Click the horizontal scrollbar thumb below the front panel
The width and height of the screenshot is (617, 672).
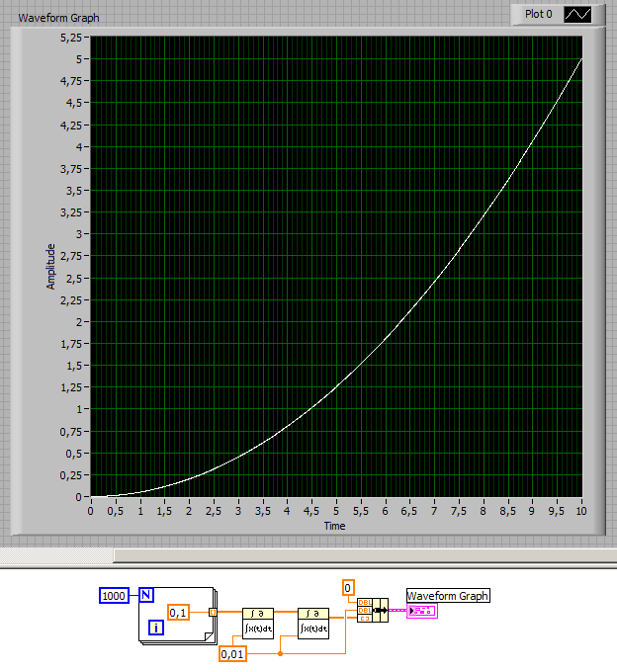(365, 555)
